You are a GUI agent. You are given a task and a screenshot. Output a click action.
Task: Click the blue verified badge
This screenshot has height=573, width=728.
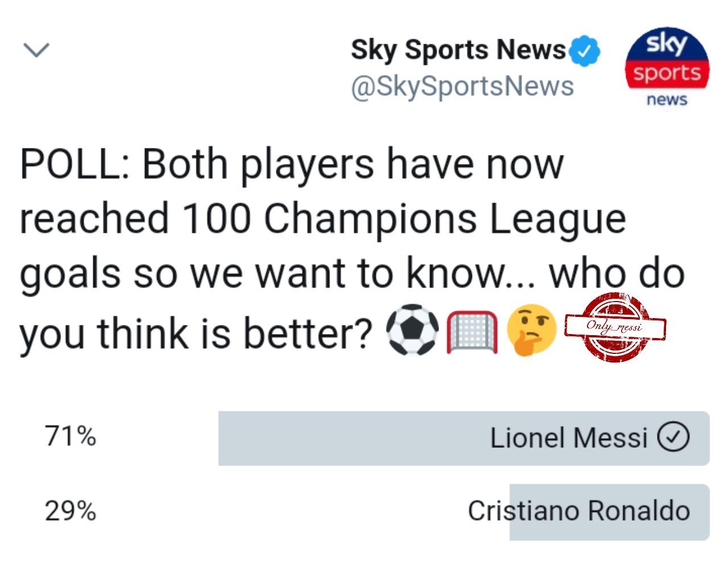[584, 51]
